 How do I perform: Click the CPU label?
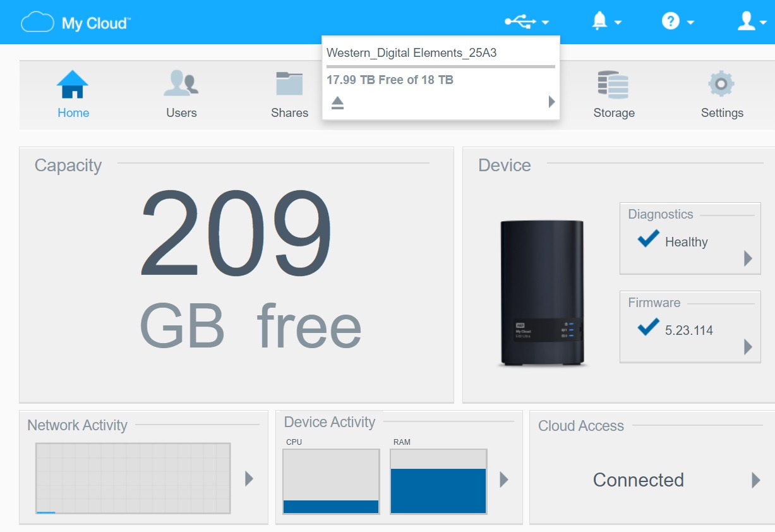click(x=294, y=442)
